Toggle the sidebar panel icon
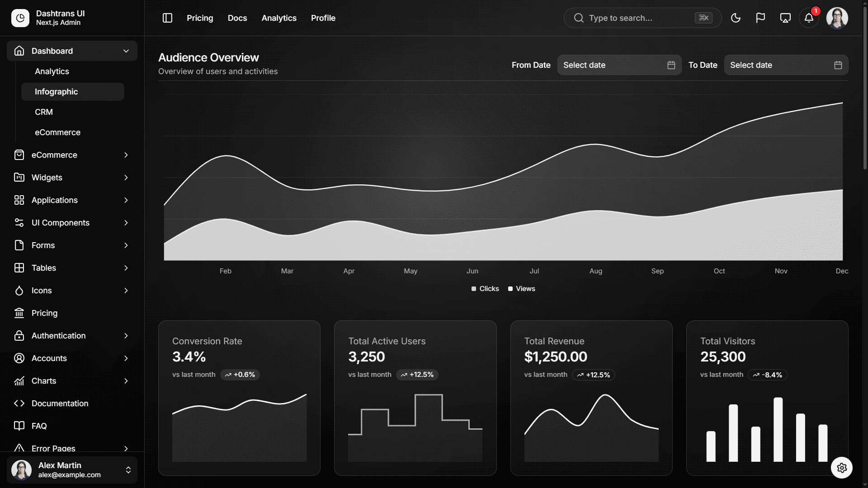 click(167, 18)
